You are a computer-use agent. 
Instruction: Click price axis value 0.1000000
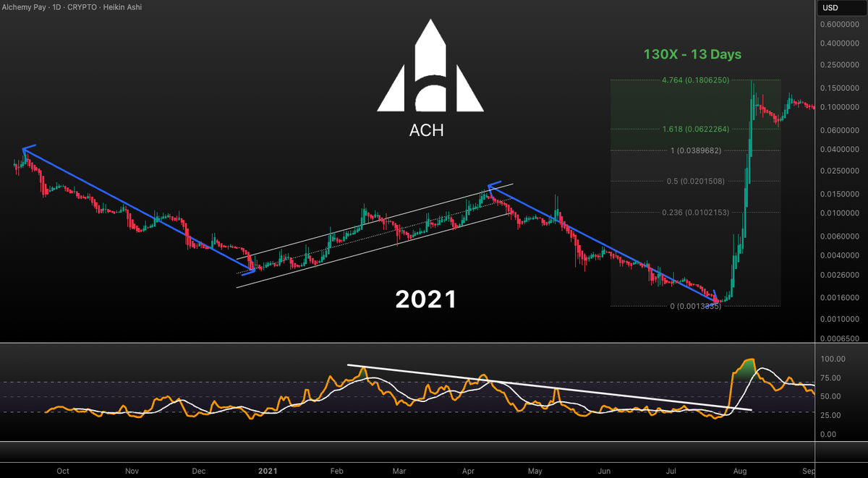tap(841, 108)
